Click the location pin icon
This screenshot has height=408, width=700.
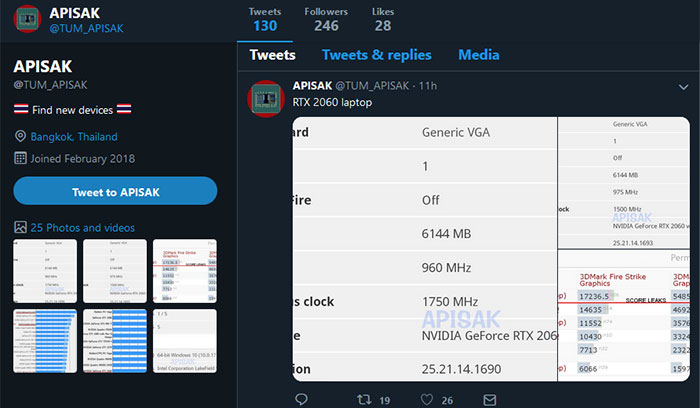coord(20,136)
